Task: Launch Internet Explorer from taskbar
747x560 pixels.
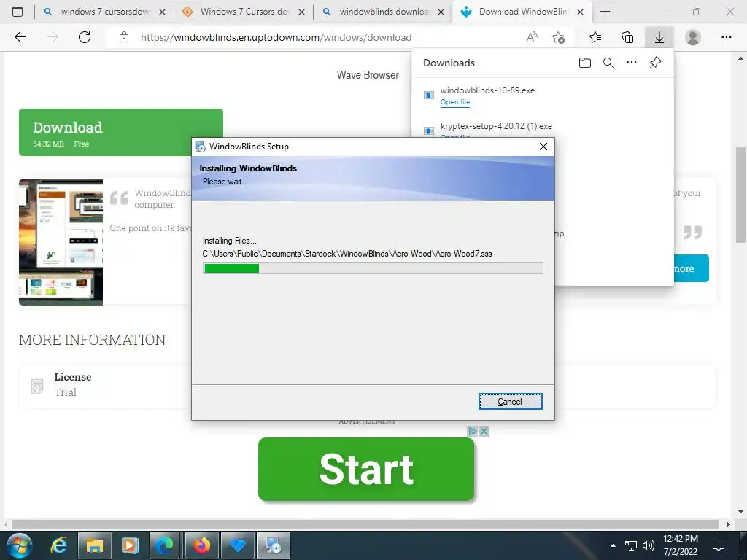Action: pyautogui.click(x=58, y=545)
